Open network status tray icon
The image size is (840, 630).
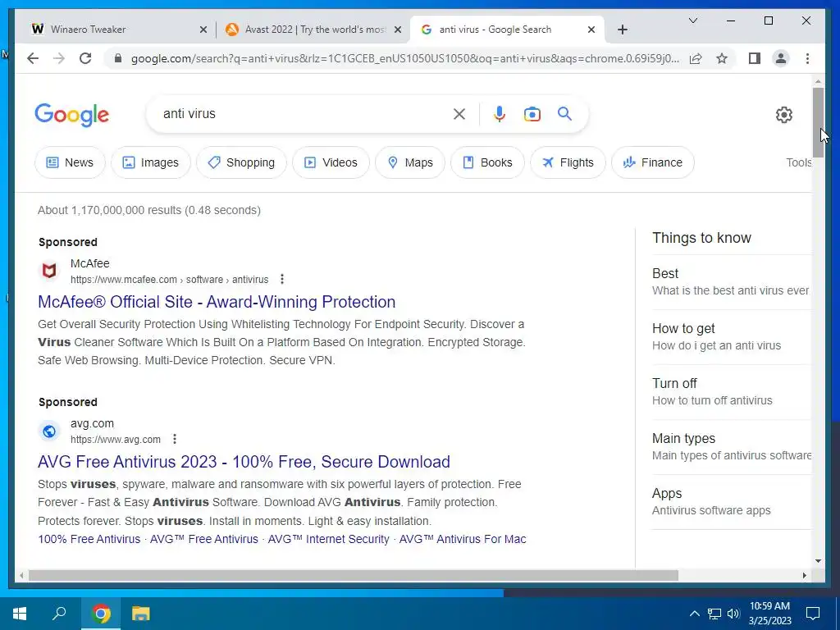(x=714, y=614)
